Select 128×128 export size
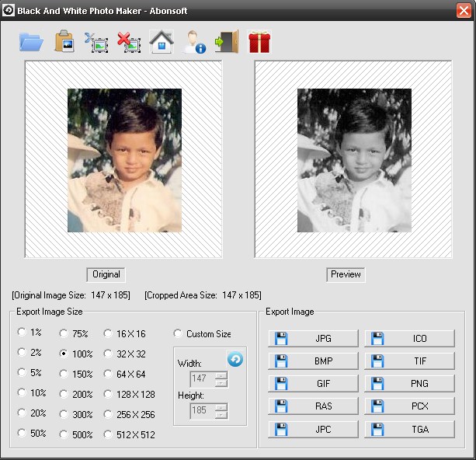This screenshot has height=460, width=476. 108,394
